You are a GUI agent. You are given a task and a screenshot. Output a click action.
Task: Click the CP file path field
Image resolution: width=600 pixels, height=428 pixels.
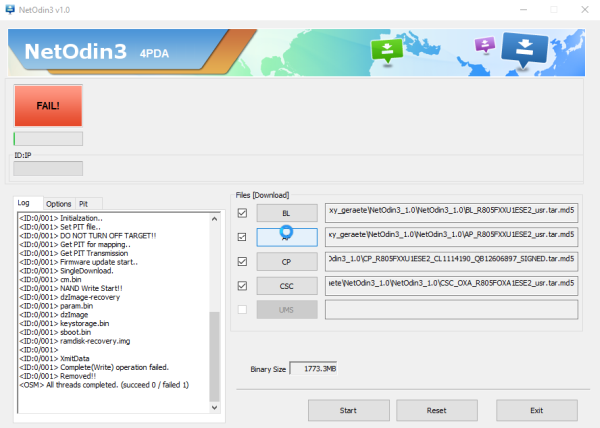452,262
